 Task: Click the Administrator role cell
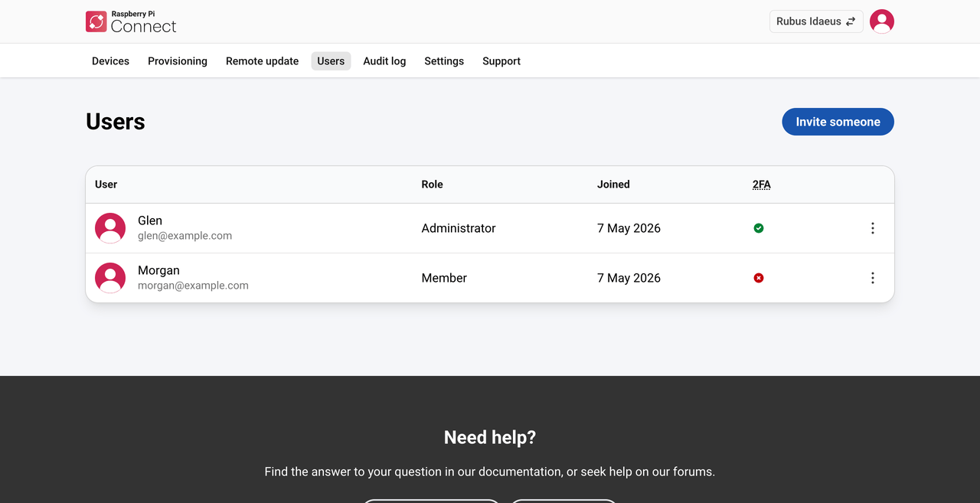[x=459, y=228]
